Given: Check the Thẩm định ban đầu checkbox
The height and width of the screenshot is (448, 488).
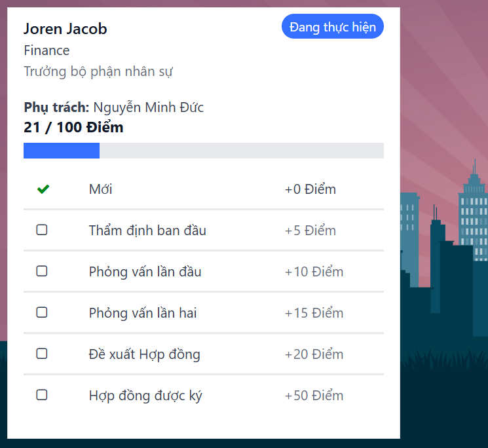Looking at the screenshot, I should tap(42, 230).
